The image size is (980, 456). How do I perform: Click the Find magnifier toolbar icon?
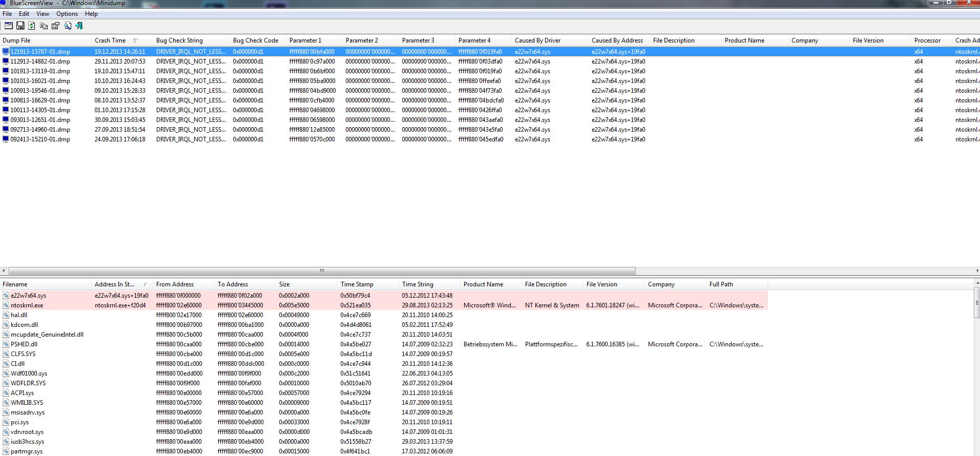(68, 26)
